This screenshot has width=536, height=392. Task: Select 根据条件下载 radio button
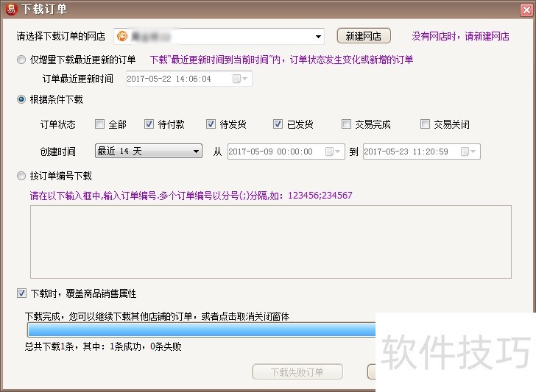tap(21, 99)
